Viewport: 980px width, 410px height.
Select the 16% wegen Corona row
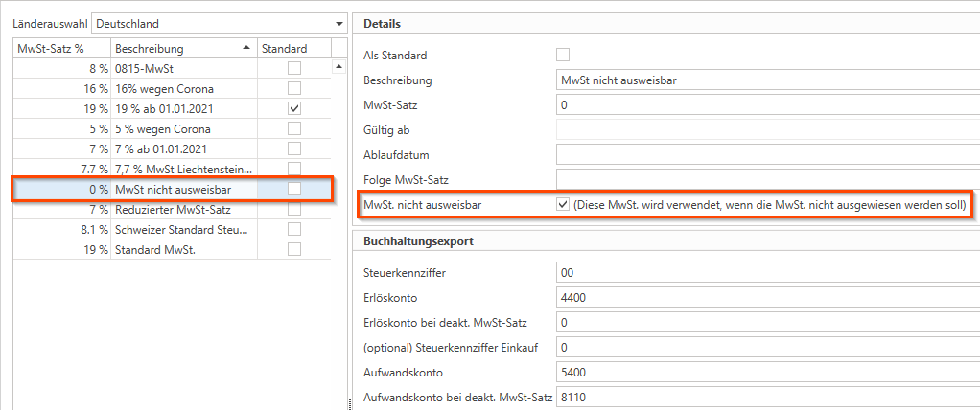[173, 88]
